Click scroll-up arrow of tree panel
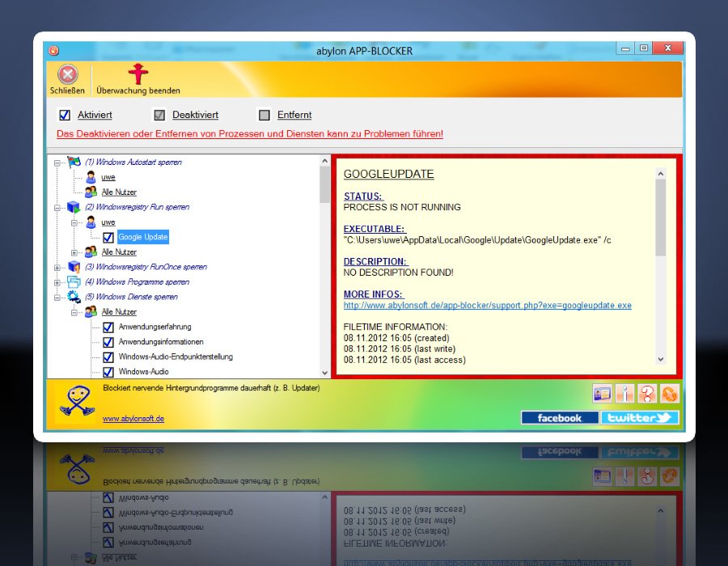 tap(324, 161)
